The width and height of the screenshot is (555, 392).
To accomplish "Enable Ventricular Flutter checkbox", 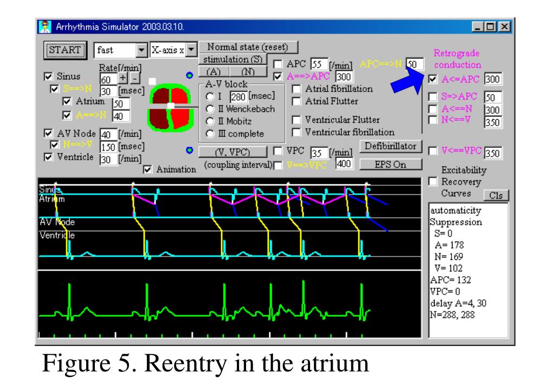I will [296, 120].
